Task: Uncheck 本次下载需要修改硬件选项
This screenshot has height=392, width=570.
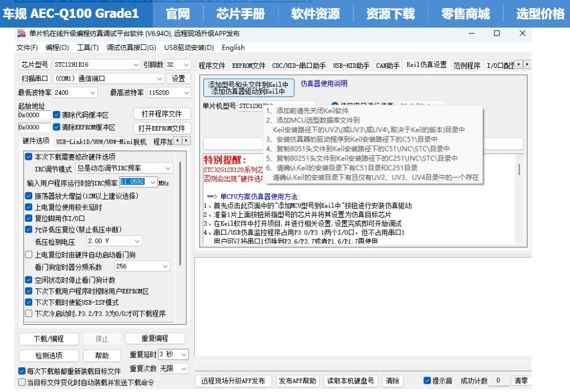Action: point(29,157)
